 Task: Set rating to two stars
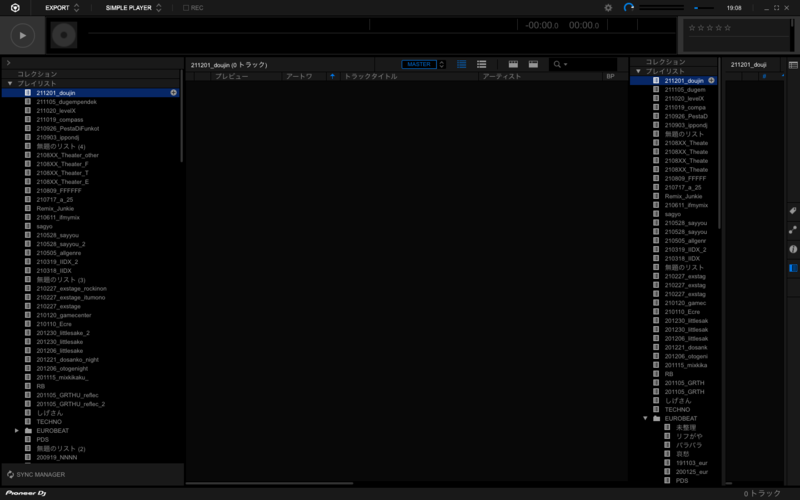click(701, 28)
